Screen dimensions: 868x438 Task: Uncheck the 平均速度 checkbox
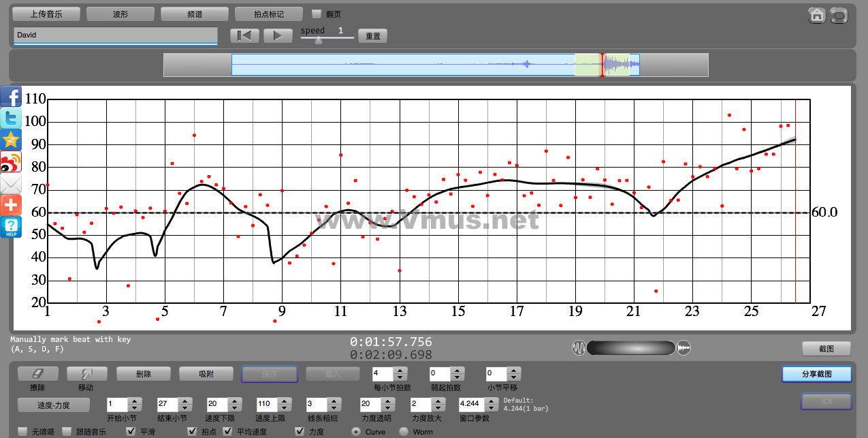(228, 432)
